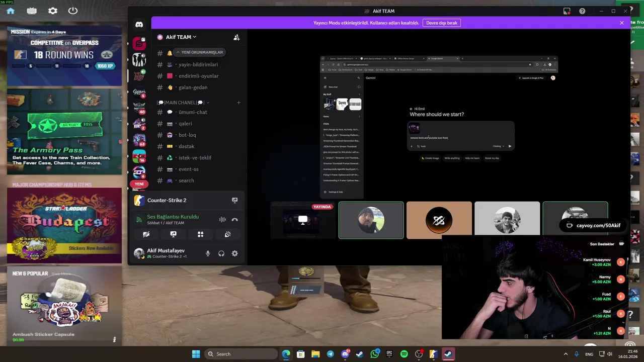644x362 pixels.
Task: Open the Competitive on Overpass mission card
Action: pyautogui.click(x=64, y=56)
